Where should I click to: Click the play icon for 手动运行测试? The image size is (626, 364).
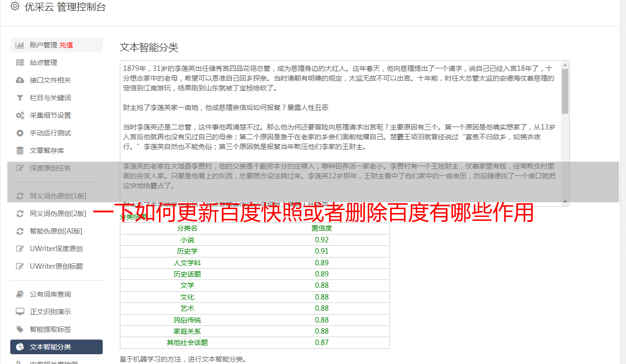click(x=20, y=133)
